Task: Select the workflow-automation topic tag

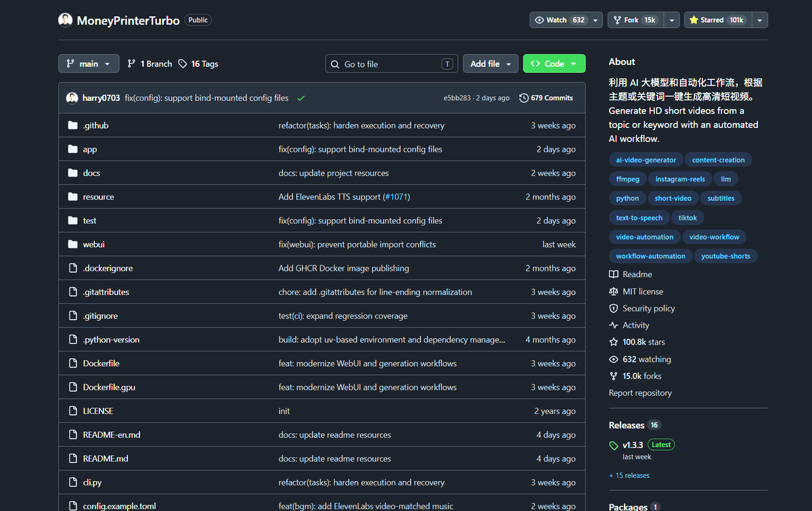Action: click(650, 256)
